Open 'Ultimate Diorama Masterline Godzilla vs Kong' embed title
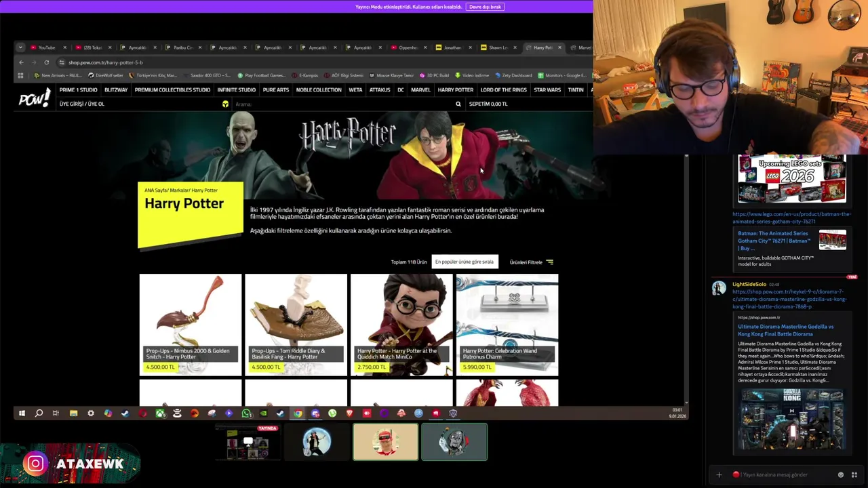868x488 pixels. pyautogui.click(x=785, y=330)
